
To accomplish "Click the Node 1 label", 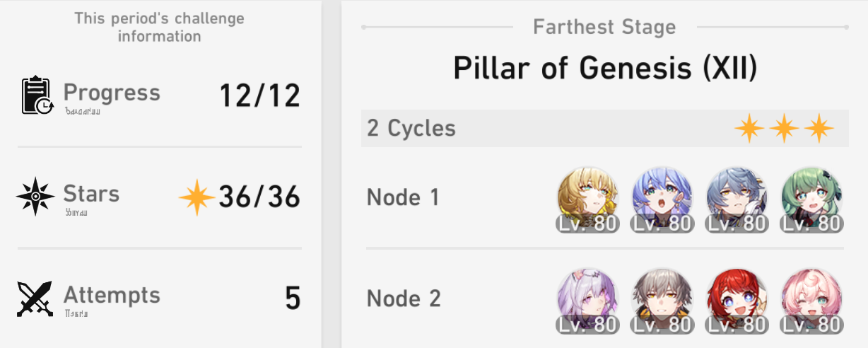I will point(403,197).
